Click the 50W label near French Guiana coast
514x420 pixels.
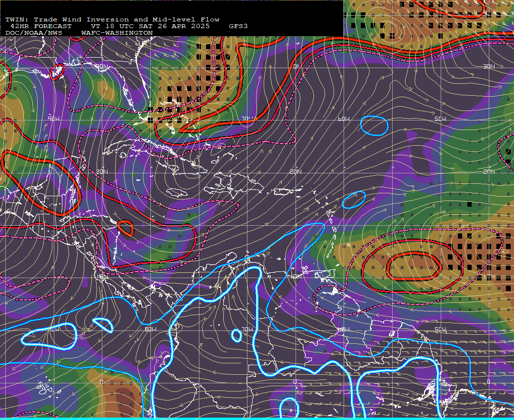440,329
